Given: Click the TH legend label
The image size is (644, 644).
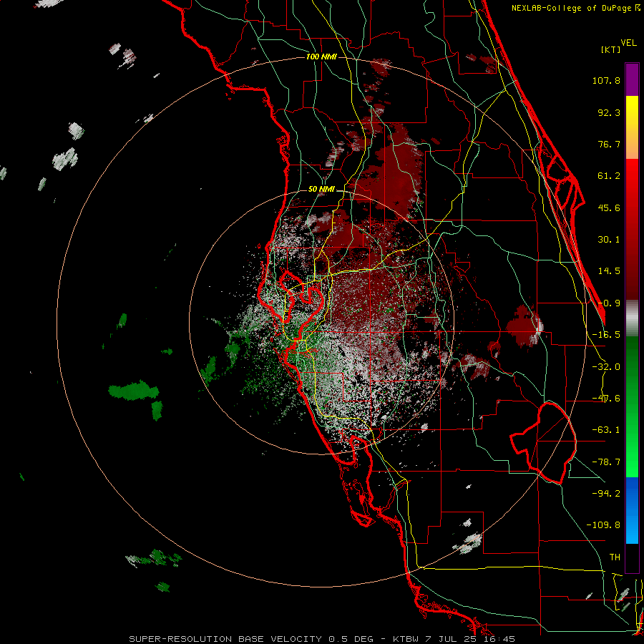Looking at the screenshot, I should point(615,557).
